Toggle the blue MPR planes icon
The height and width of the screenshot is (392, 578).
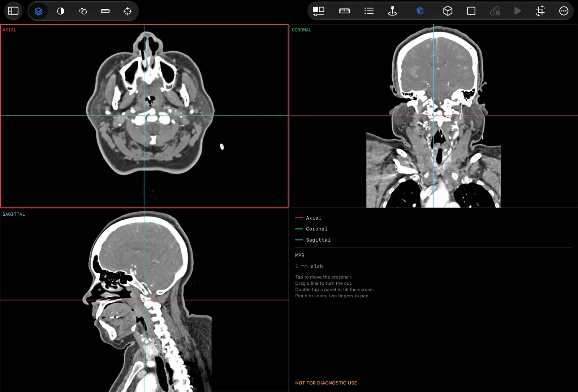tap(420, 11)
